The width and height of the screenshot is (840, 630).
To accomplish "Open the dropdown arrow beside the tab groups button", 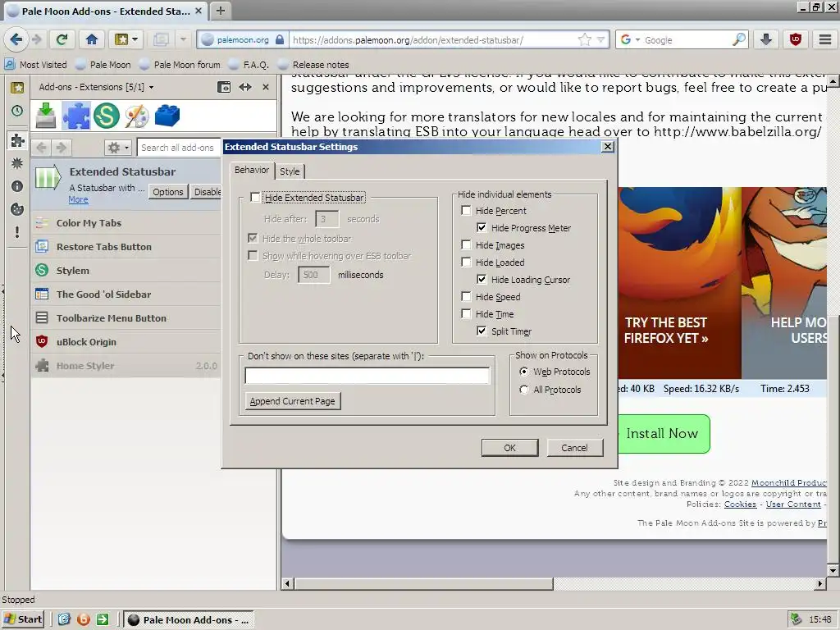I will pos(183,39).
